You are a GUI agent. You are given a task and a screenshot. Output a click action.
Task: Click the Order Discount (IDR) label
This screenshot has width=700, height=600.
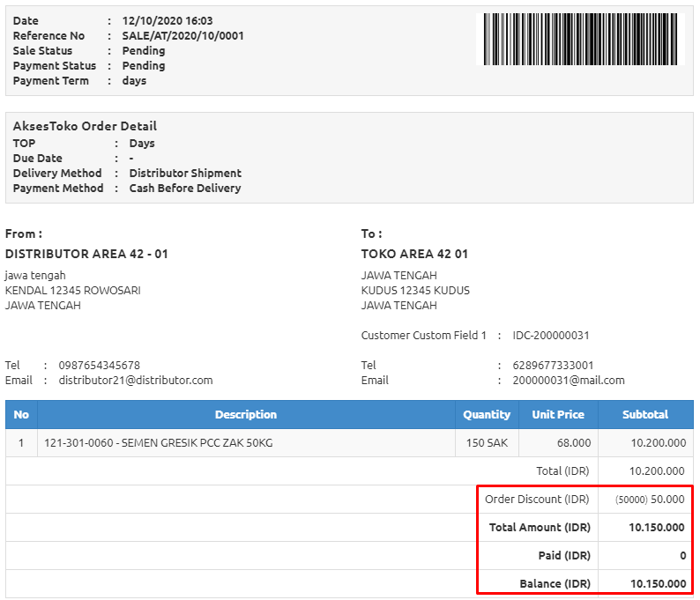pyautogui.click(x=537, y=500)
